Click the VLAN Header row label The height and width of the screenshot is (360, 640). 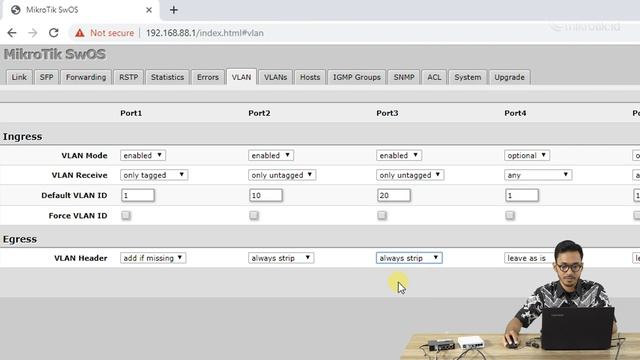pos(81,258)
